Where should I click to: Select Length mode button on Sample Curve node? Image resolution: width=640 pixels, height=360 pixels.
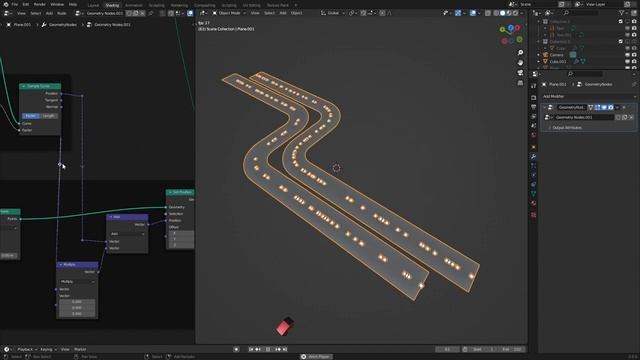click(x=49, y=116)
